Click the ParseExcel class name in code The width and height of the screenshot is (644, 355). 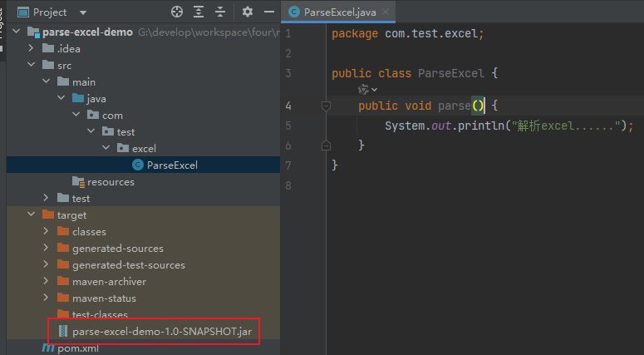pyautogui.click(x=451, y=73)
